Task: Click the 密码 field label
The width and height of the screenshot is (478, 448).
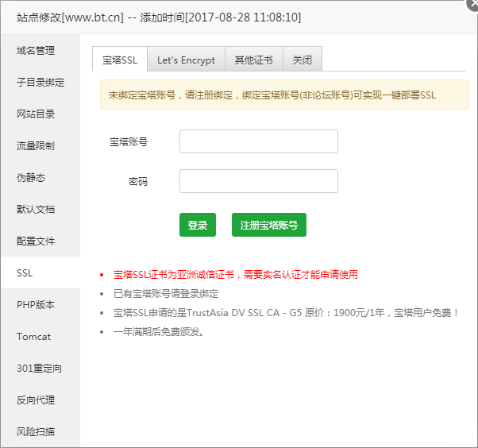Action: [138, 181]
